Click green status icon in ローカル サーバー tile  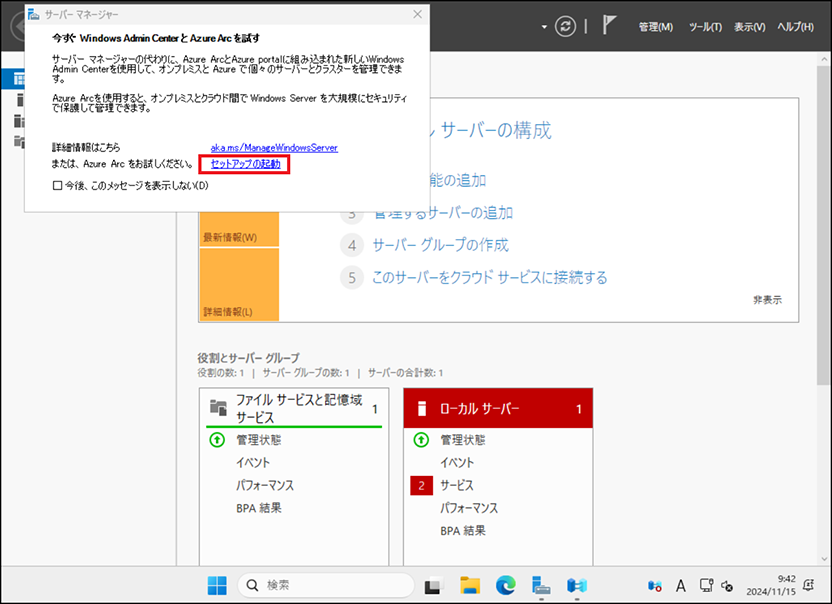tap(421, 439)
